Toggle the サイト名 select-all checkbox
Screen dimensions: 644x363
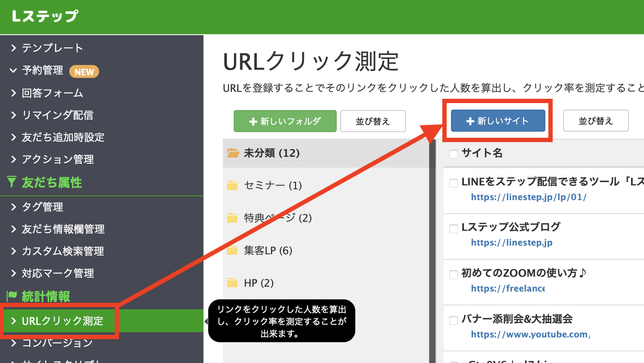pyautogui.click(x=454, y=154)
